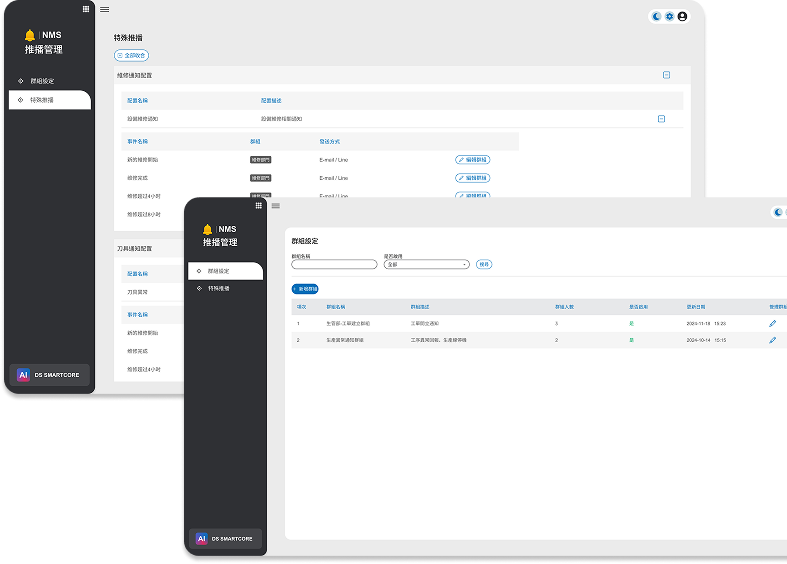
Task: Collapse the 設備維修通知 configuration row
Action: point(661,119)
